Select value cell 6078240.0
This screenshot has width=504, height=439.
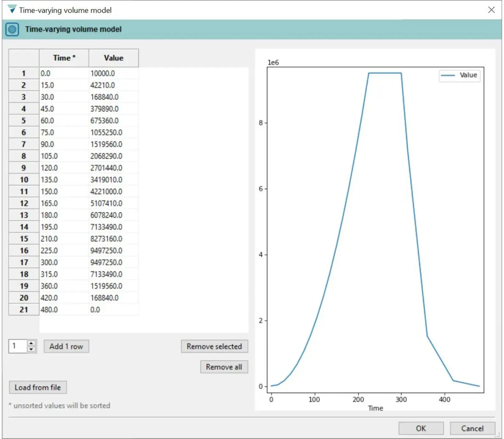pyautogui.click(x=114, y=215)
